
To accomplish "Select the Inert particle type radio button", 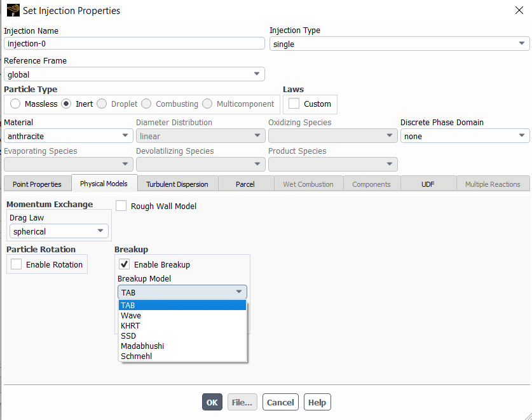I will tap(66, 104).
